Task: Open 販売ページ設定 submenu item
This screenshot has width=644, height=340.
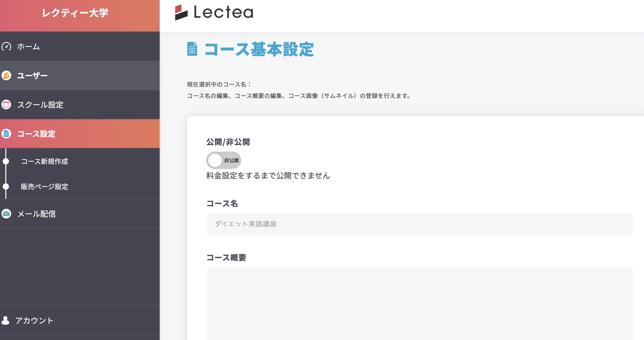Action: point(44,187)
